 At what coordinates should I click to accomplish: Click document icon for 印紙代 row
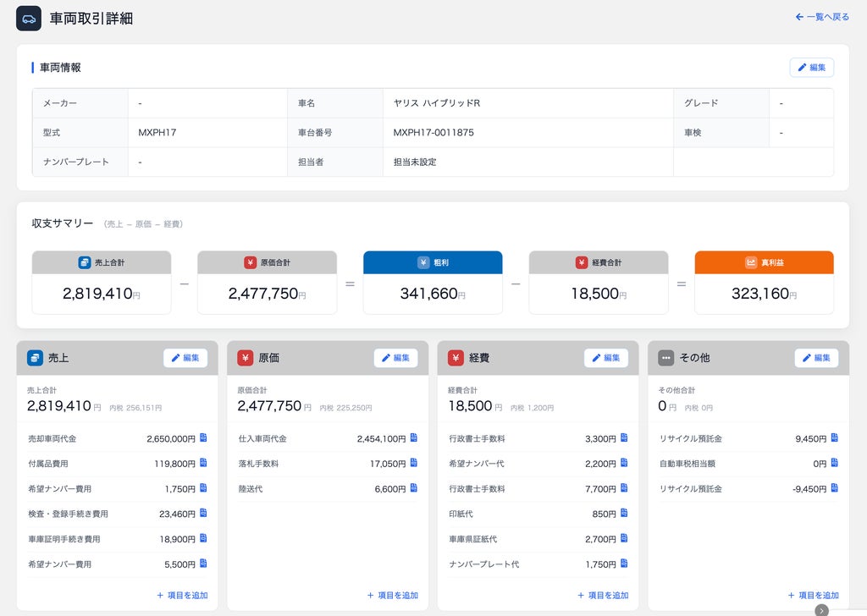624,513
